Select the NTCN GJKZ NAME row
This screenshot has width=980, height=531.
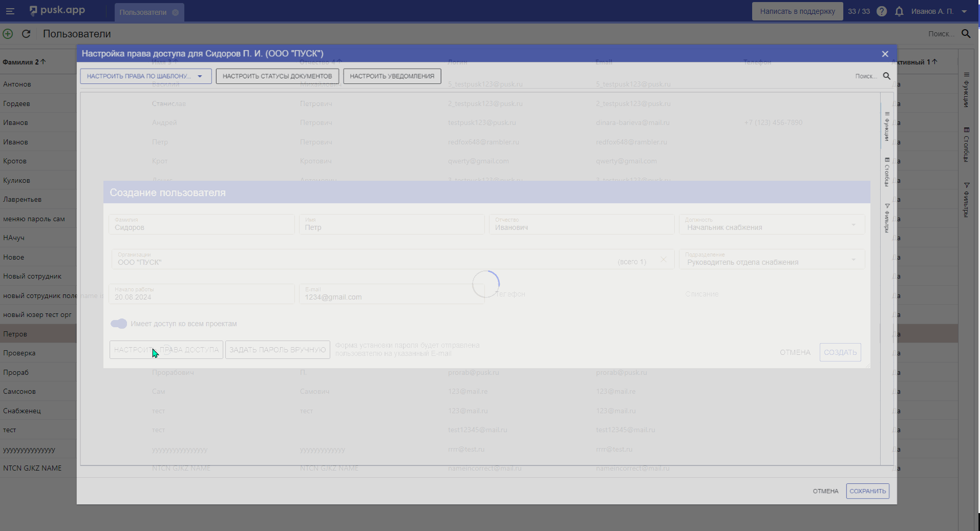pos(479,468)
